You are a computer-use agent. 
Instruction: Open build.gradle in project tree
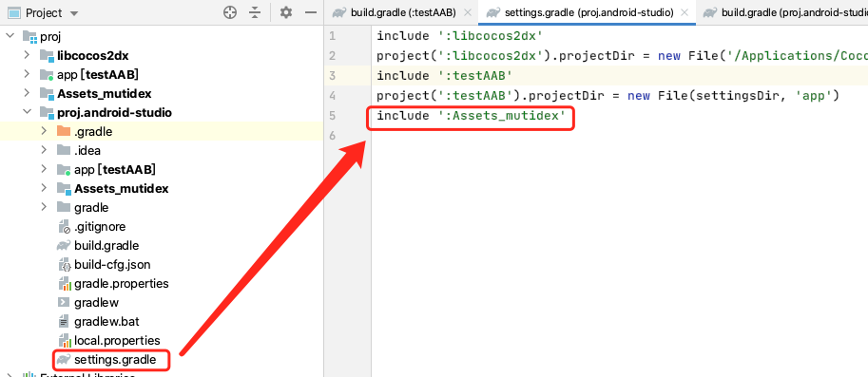click(106, 245)
